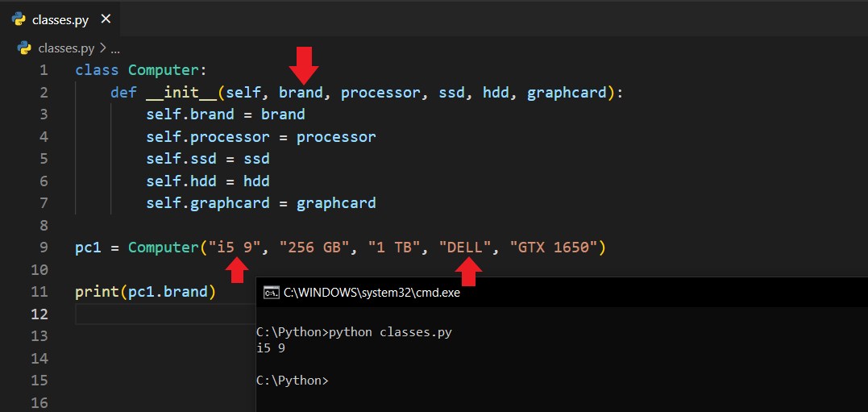The image size is (868, 412).
Task: Open the classes.py breadcrumb item
Action: 66,48
